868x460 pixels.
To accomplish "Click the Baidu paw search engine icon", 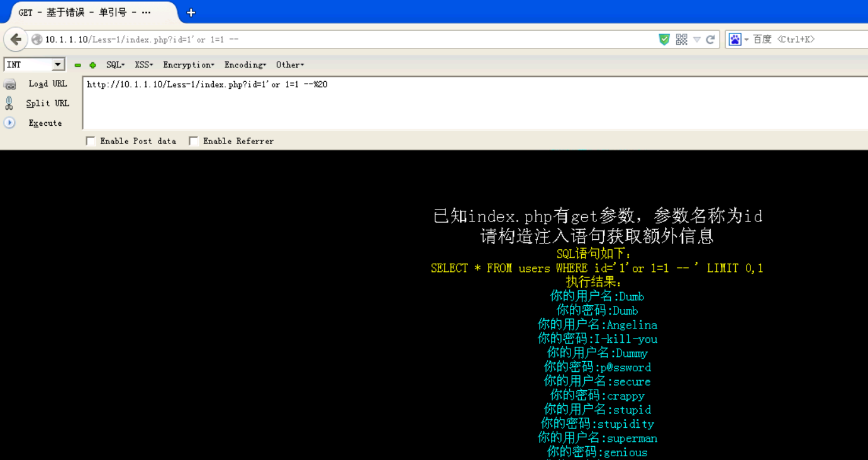I will 735,40.
